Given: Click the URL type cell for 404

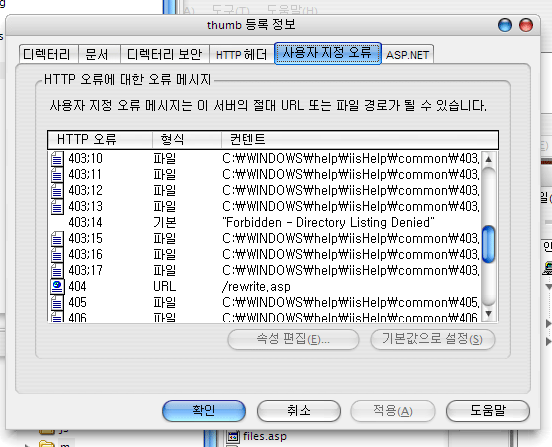Looking at the screenshot, I should coord(164,287).
